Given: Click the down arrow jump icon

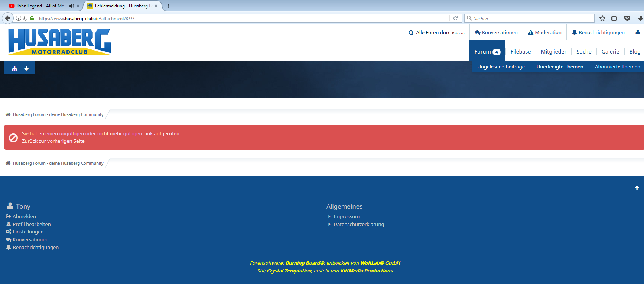Looking at the screenshot, I should pyautogui.click(x=26, y=68).
